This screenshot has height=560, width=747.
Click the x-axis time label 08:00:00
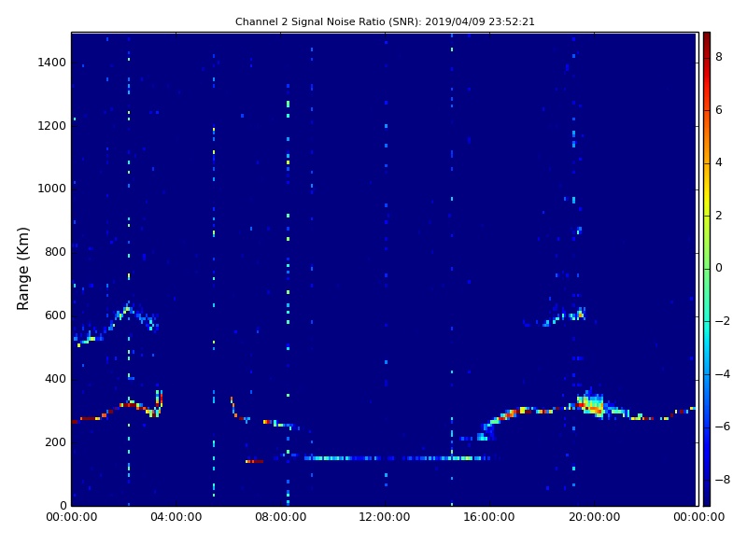[x=281, y=517]
